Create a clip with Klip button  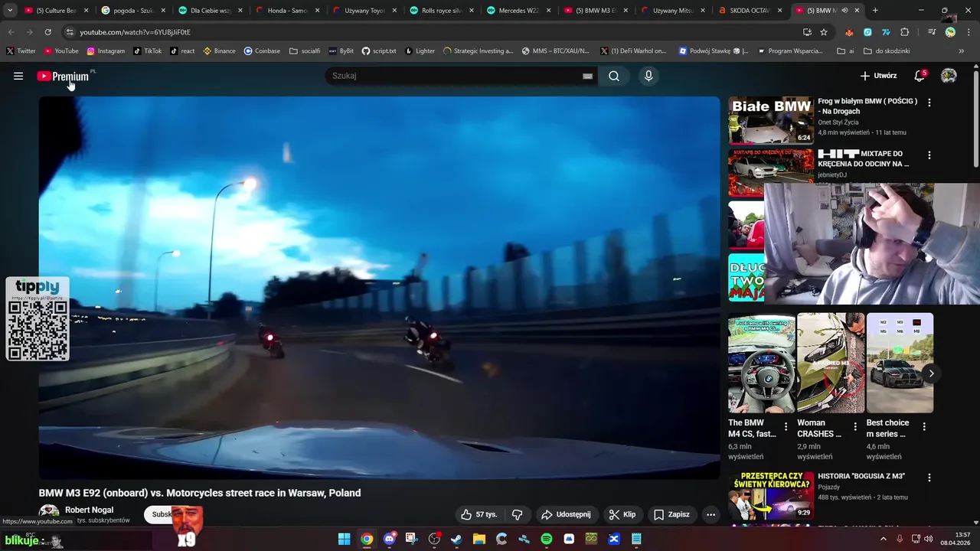click(621, 514)
